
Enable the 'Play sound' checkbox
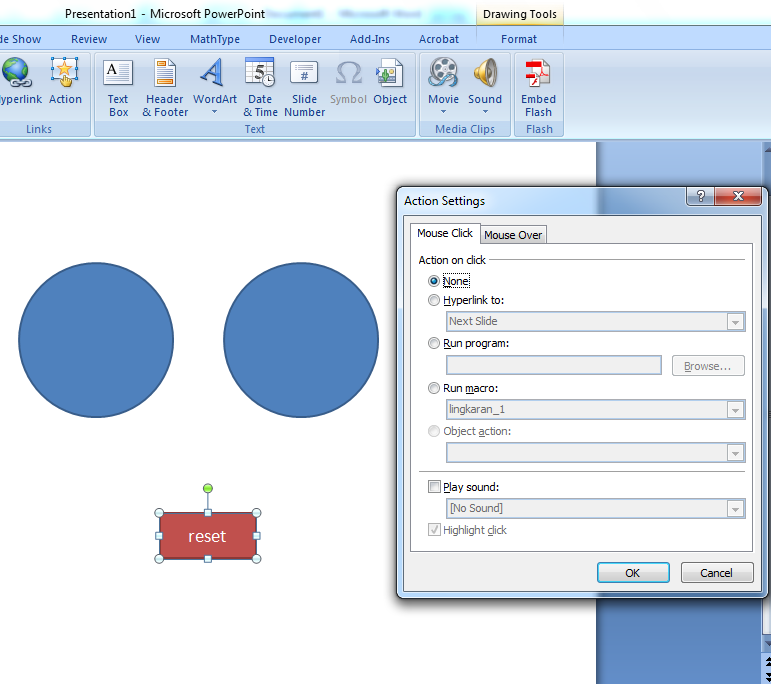(x=434, y=487)
